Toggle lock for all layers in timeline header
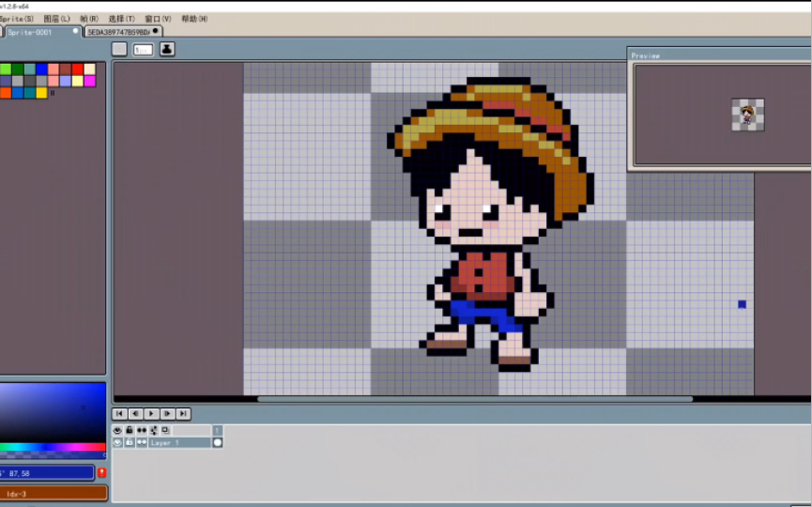 tap(130, 430)
